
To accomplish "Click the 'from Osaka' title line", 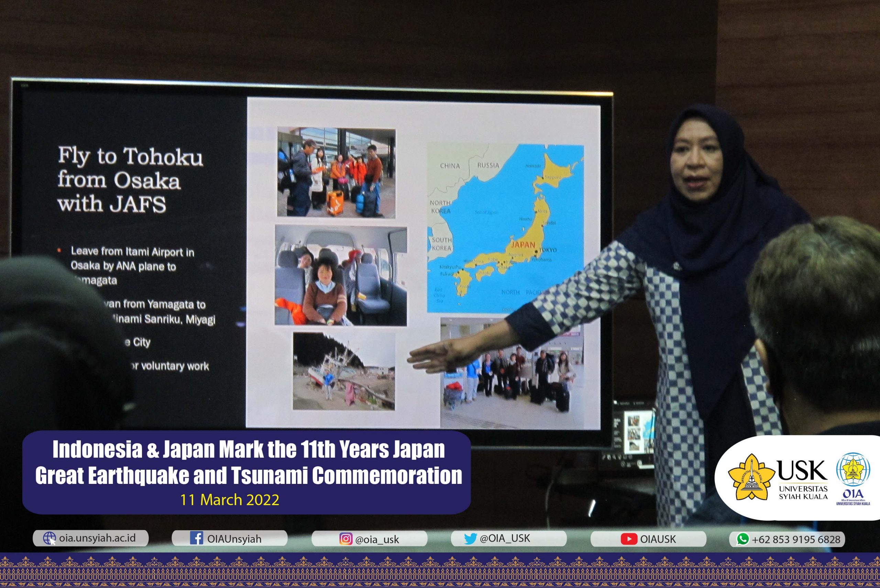I will [119, 180].
